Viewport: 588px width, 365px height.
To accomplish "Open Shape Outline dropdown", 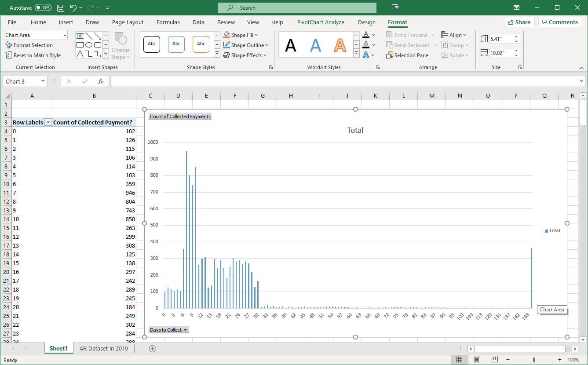I will pyautogui.click(x=245, y=45).
